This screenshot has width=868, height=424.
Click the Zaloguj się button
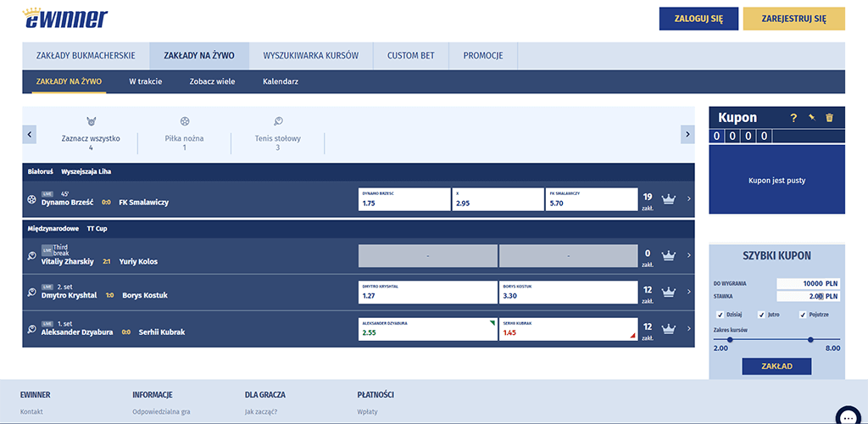[698, 19]
